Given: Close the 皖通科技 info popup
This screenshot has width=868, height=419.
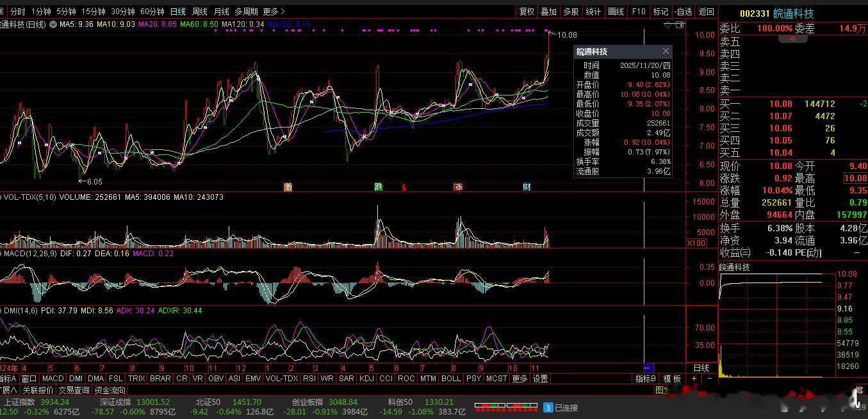Looking at the screenshot, I should pos(666,51).
